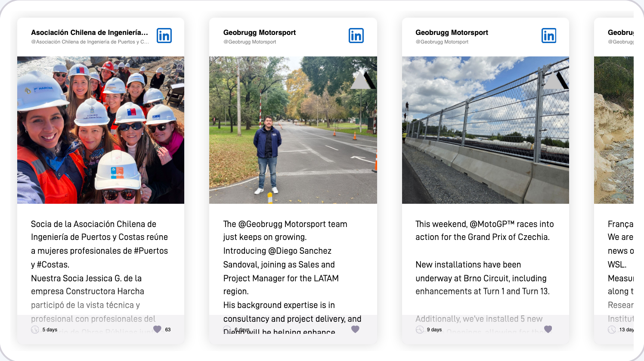Image resolution: width=644 pixels, height=361 pixels.
Task: Click clock icon beside the 5 days label
Action: 35,330
